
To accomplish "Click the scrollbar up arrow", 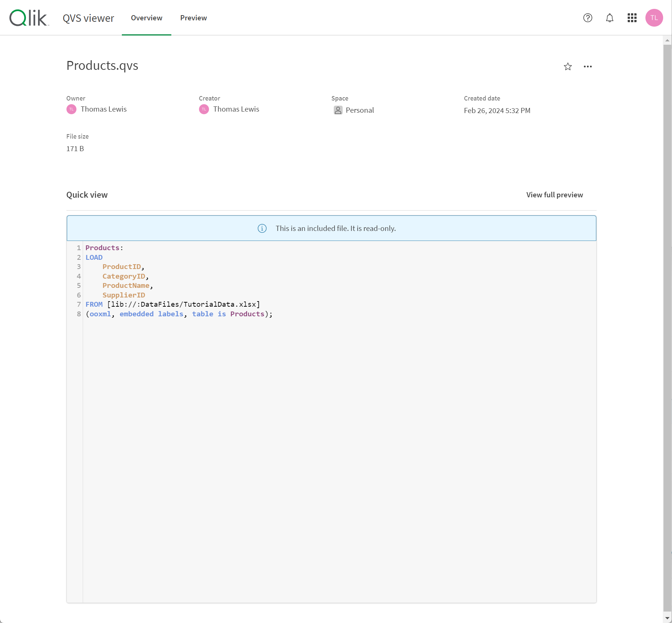I will 667,40.
